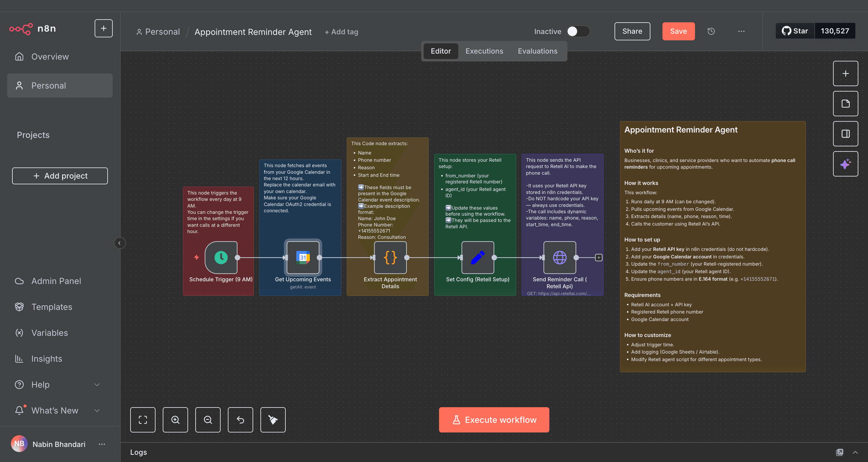
Task: Click the Personal breadcrumb link
Action: (158, 32)
